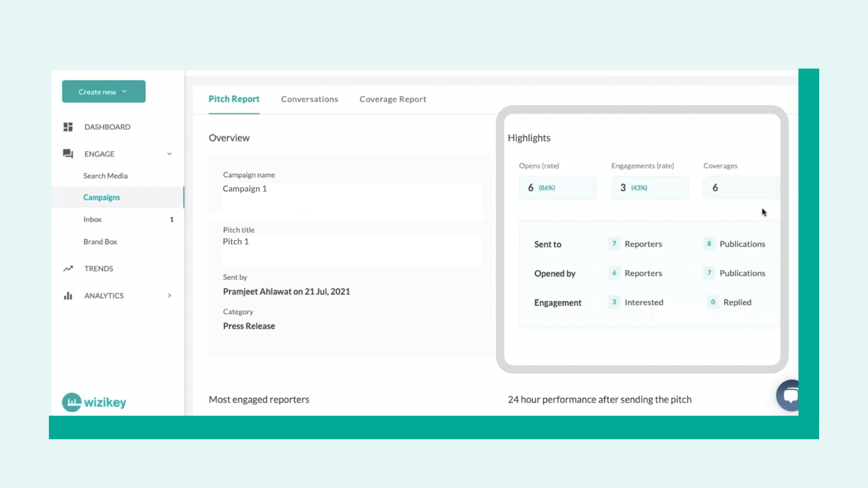This screenshot has height=488, width=868.
Task: Click the Opens rate 6 (86%) card
Action: [557, 188]
